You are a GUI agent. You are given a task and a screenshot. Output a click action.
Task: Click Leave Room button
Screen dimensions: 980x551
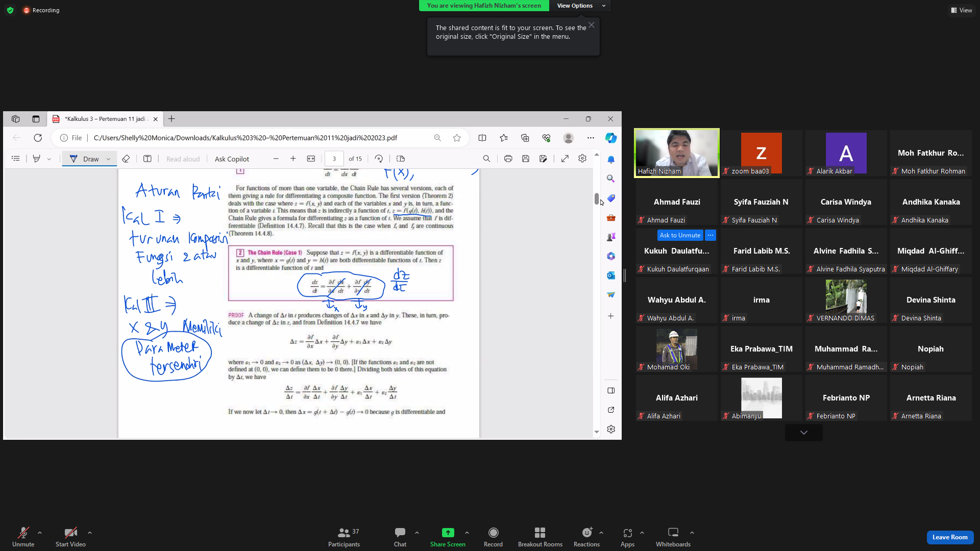(950, 537)
